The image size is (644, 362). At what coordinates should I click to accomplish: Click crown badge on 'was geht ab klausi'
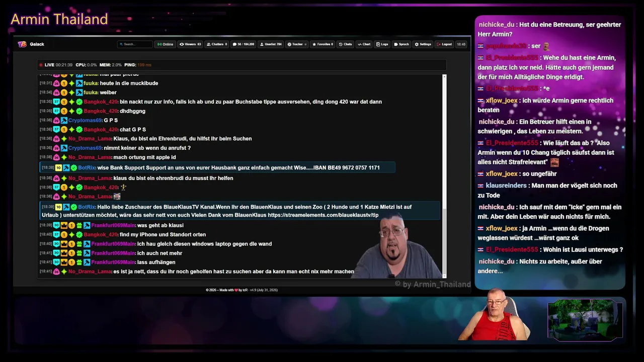[64, 225]
